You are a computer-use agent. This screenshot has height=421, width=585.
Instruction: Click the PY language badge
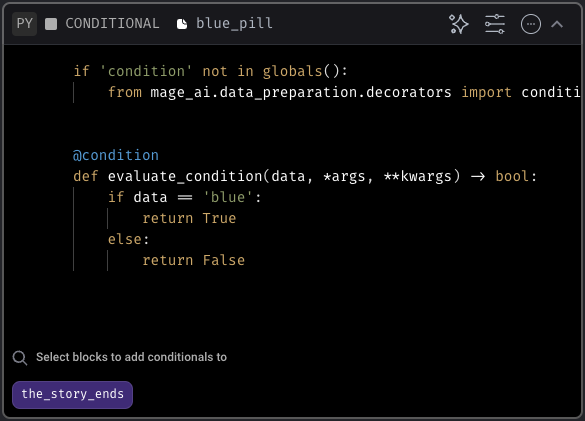pos(25,24)
